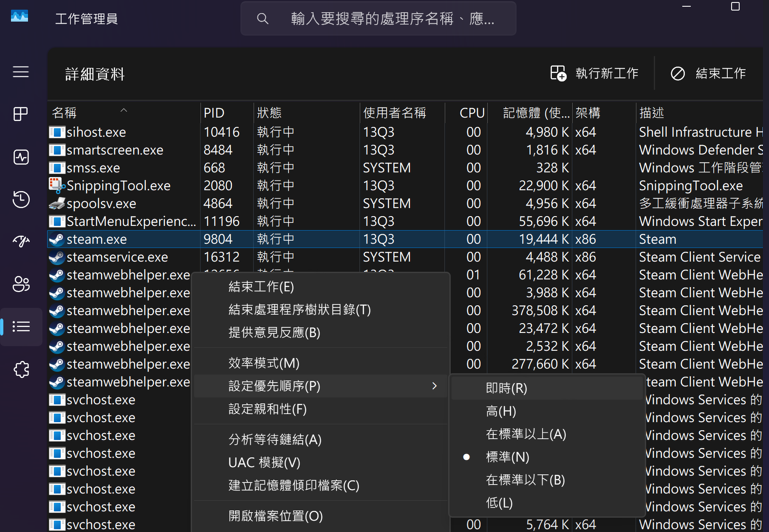Open the Performance page icon
The image size is (769, 532).
pos(21,157)
